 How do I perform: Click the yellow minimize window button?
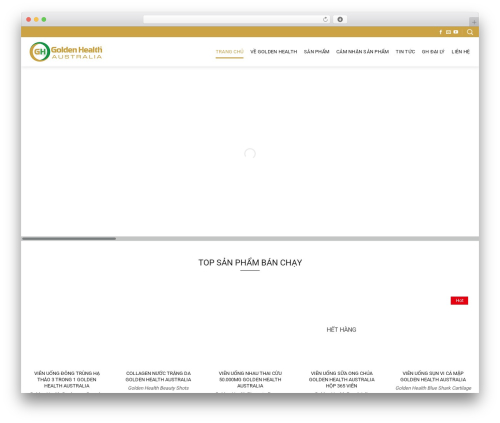36,19
